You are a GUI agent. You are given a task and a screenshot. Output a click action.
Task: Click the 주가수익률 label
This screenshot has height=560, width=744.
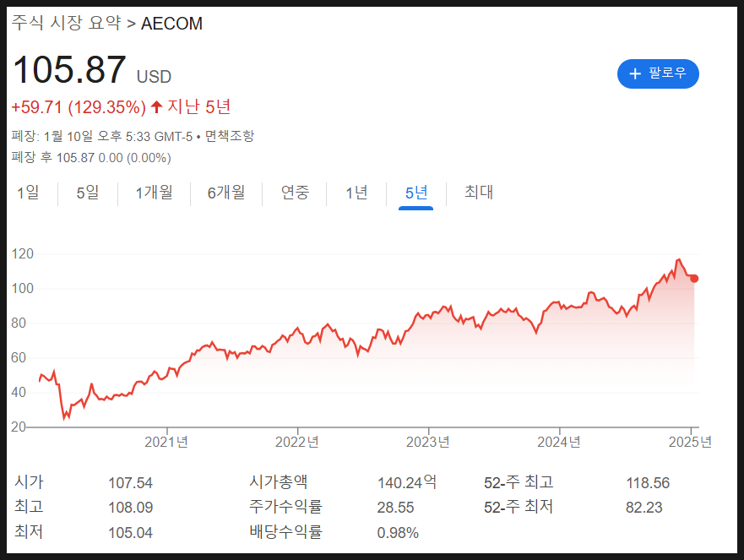[x=285, y=507]
